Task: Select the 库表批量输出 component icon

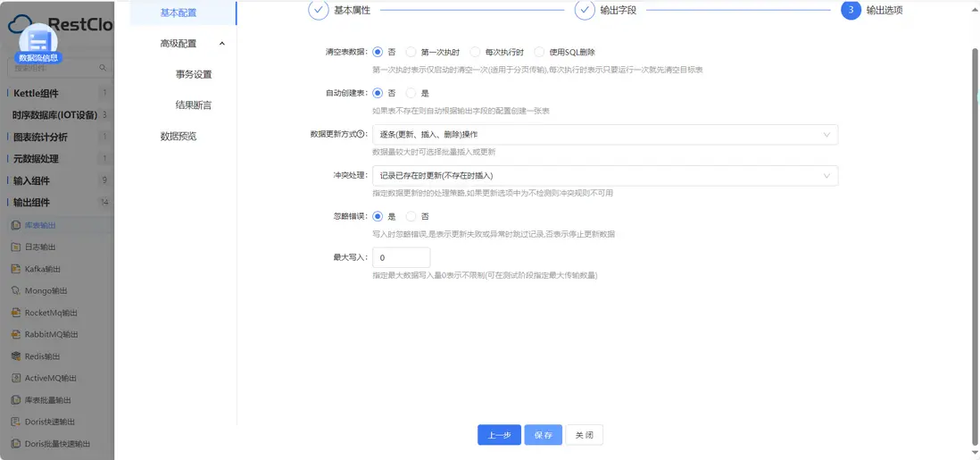Action: coord(17,400)
